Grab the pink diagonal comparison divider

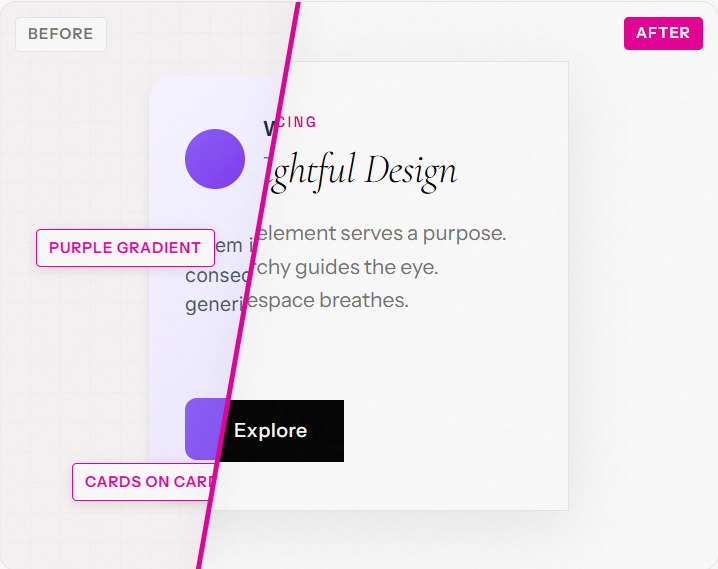[x=249, y=284]
